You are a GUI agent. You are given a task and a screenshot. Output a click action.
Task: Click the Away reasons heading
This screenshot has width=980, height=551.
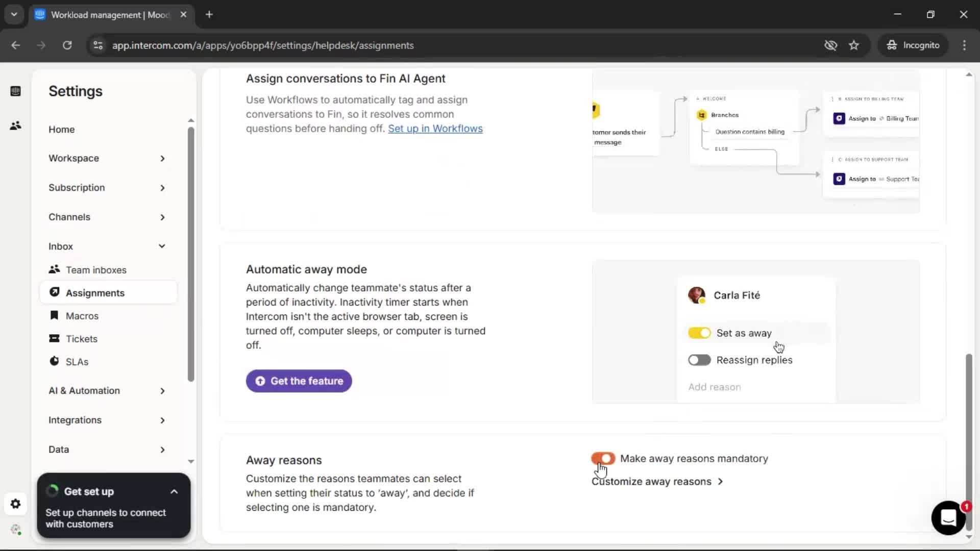[284, 460]
